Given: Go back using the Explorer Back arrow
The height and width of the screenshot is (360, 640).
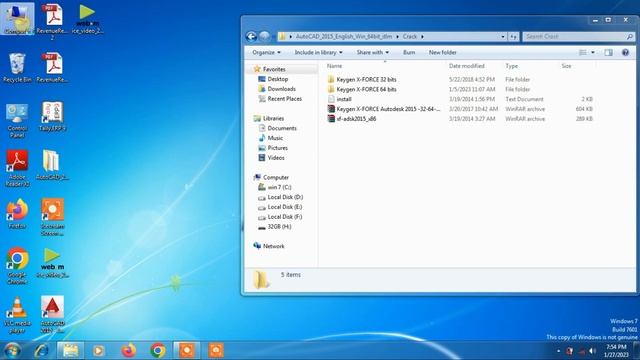Looking at the screenshot, I should pos(251,37).
